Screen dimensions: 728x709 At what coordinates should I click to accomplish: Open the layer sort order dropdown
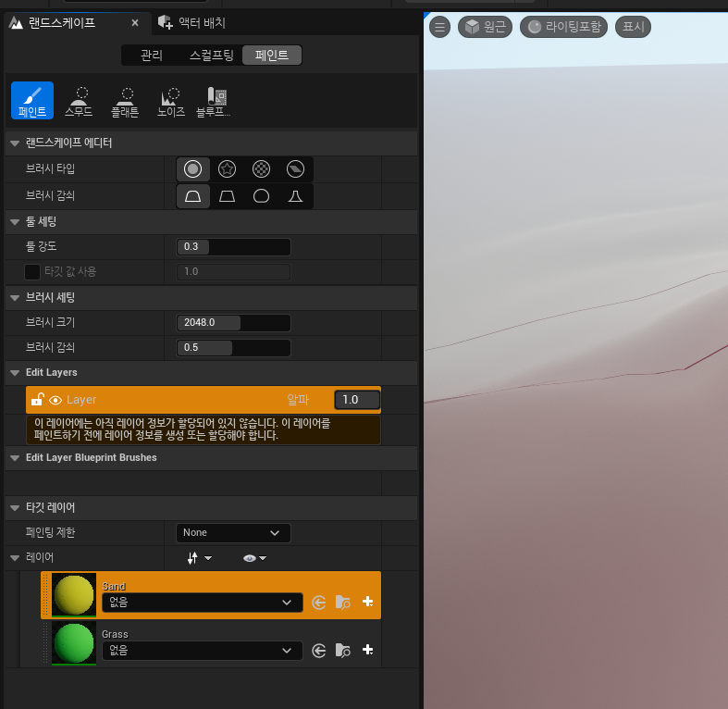tap(199, 558)
